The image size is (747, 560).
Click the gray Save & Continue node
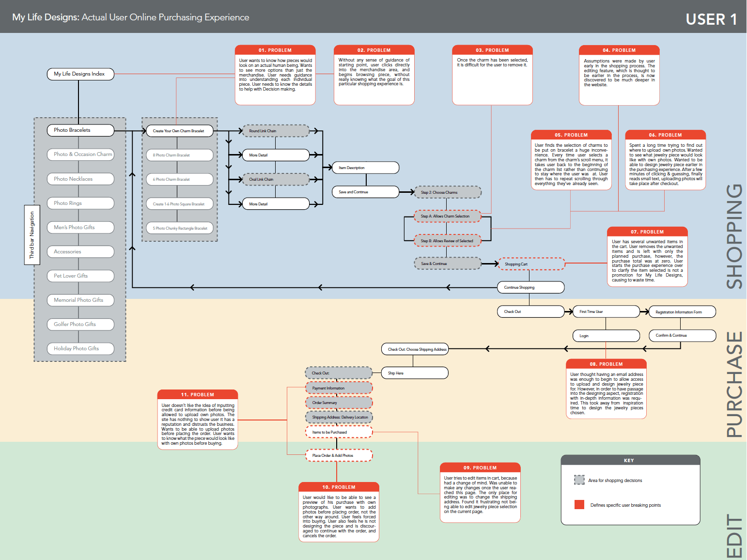point(448,264)
